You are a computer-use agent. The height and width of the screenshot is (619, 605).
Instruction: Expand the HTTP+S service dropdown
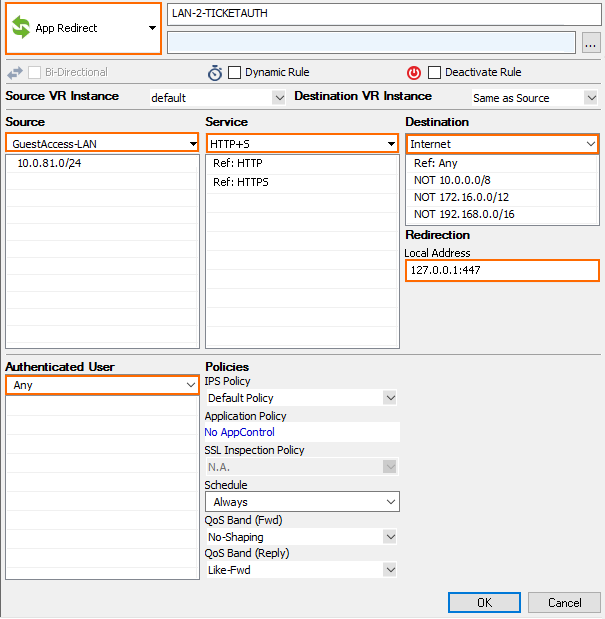click(302, 143)
